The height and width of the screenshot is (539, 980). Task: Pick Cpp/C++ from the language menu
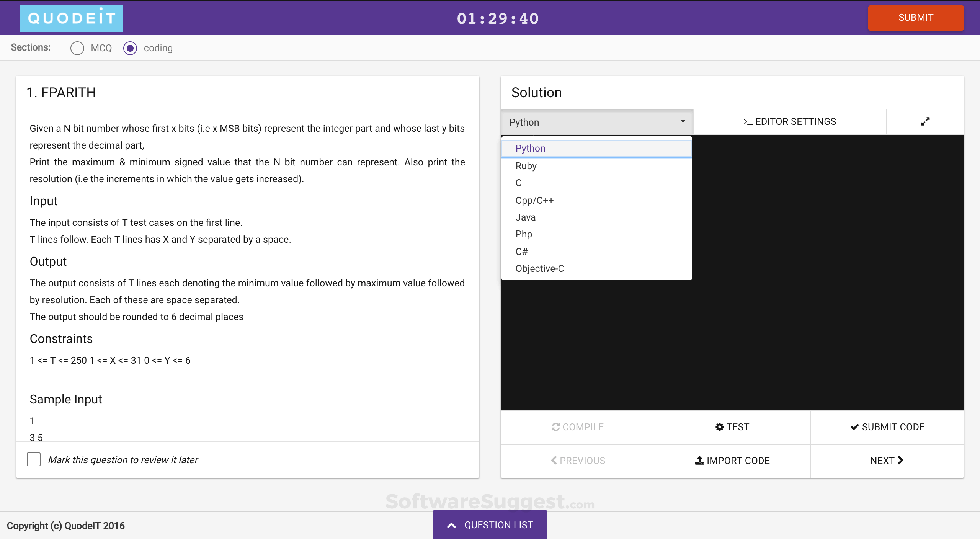point(534,201)
